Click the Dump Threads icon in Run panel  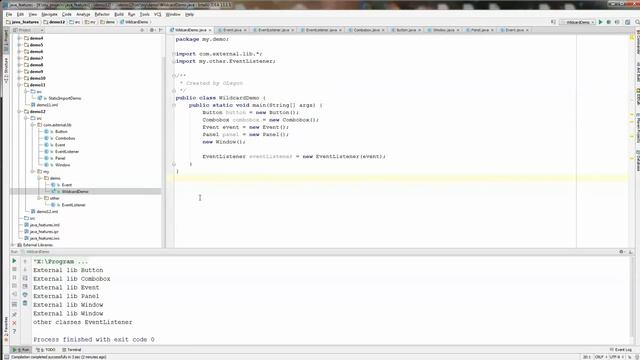(14, 286)
